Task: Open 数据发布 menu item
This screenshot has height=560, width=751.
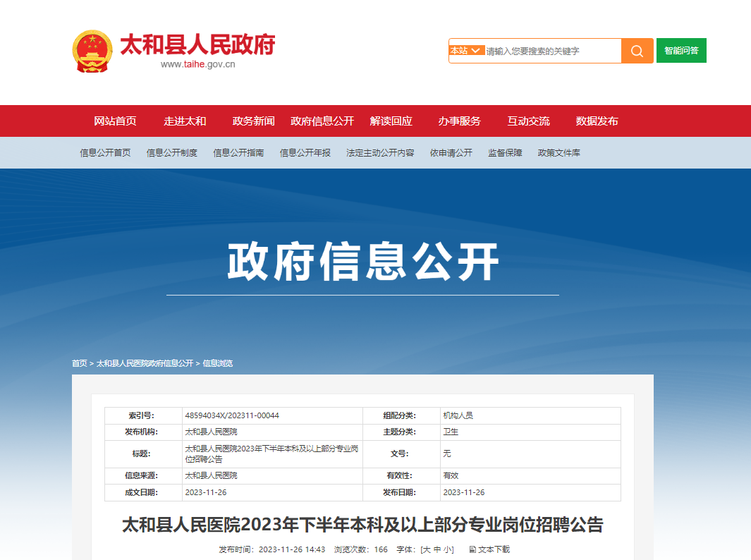Action: point(597,121)
